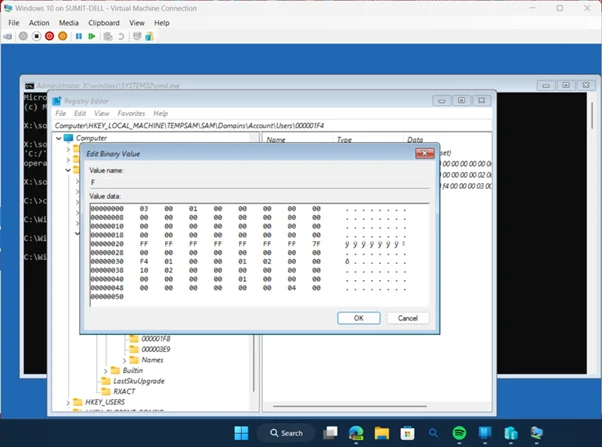
Task: Close the Edit Binary Value dialog with red X
Action: 425,153
